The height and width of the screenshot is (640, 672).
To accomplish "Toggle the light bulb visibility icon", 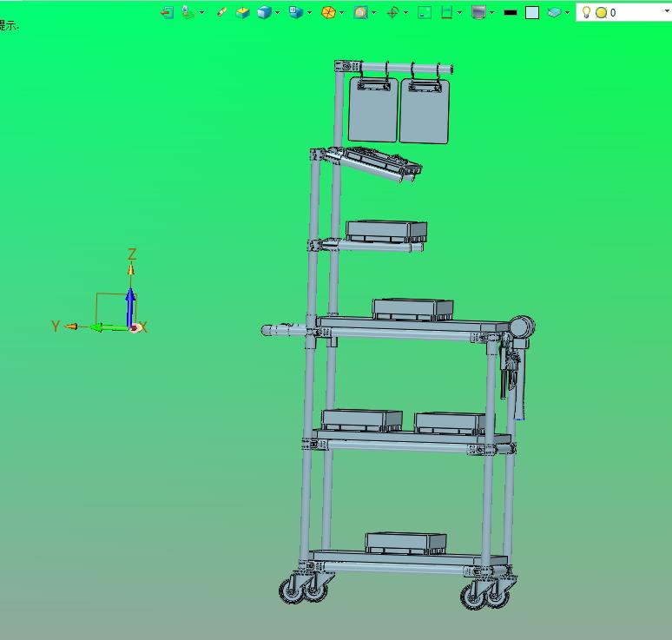I will 586,12.
